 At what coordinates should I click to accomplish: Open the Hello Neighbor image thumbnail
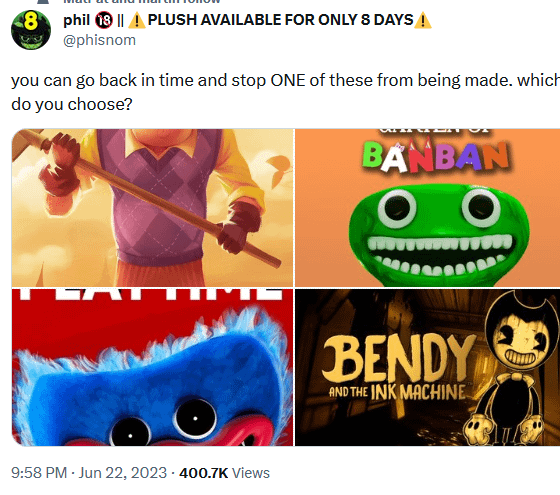point(152,208)
